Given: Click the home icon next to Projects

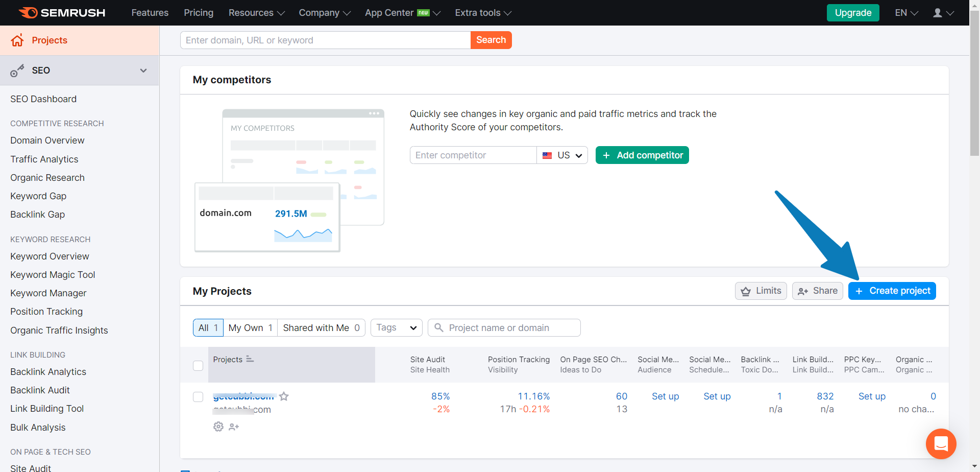Looking at the screenshot, I should (17, 40).
